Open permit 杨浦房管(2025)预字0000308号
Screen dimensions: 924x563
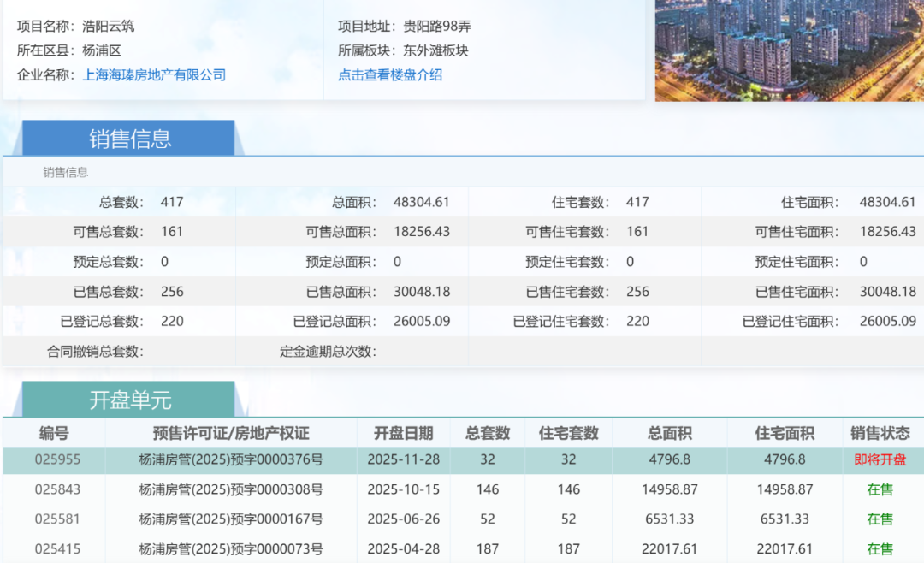click(231, 489)
